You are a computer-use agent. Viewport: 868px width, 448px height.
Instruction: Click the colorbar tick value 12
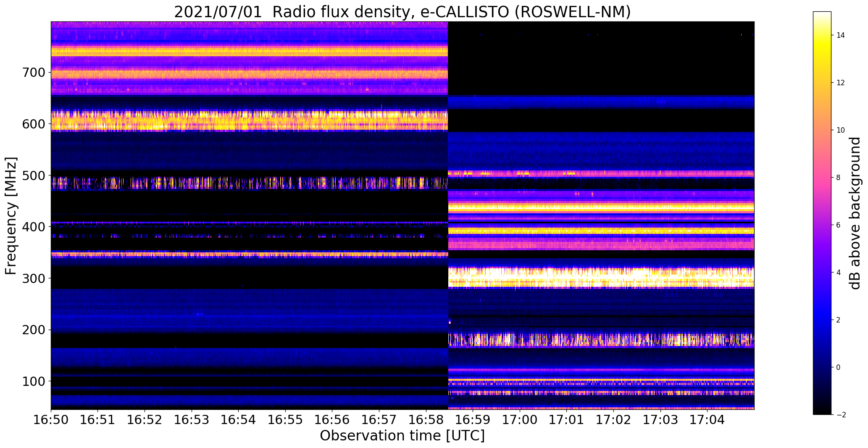[x=841, y=83]
